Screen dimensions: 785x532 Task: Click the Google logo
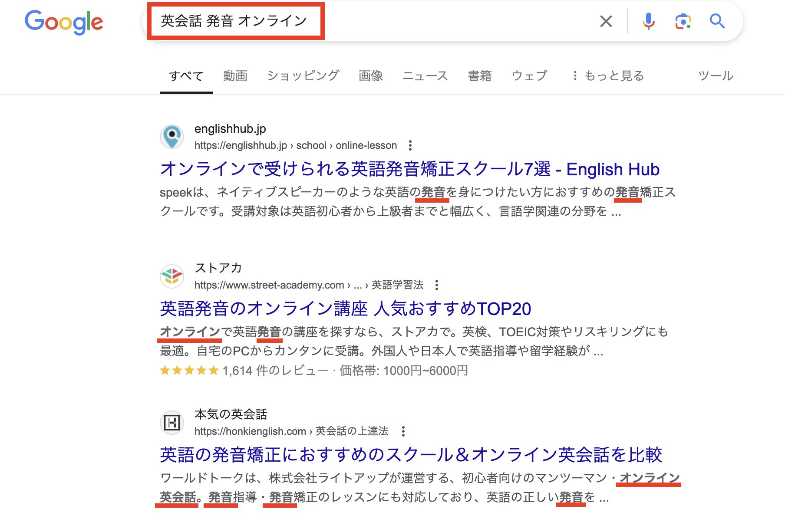click(64, 22)
